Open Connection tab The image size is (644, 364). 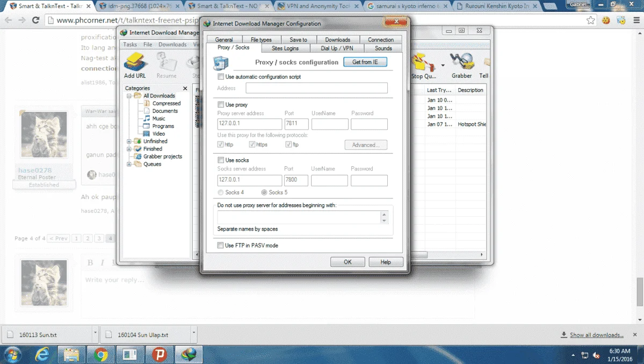[381, 39]
